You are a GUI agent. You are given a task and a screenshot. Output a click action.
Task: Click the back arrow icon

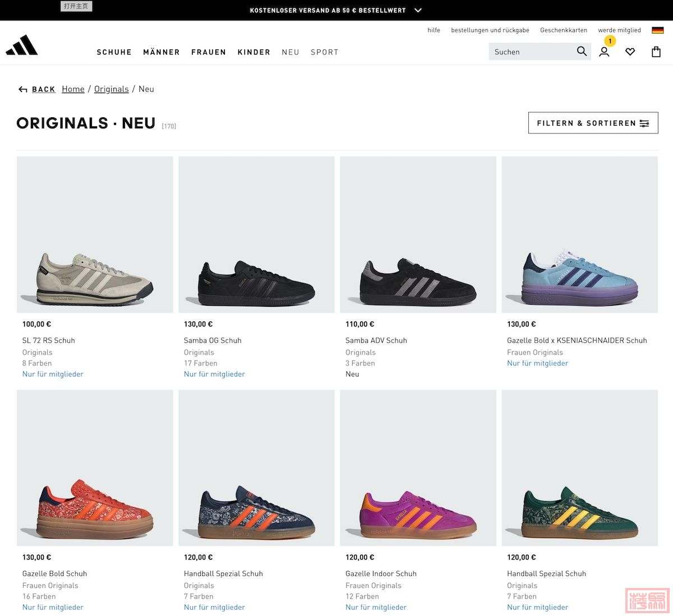tap(23, 89)
